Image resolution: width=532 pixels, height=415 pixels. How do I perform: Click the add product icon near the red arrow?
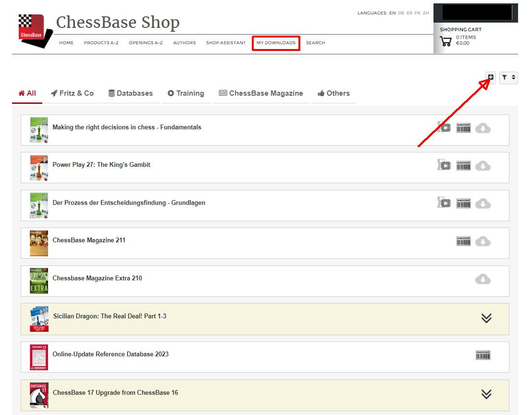point(490,77)
